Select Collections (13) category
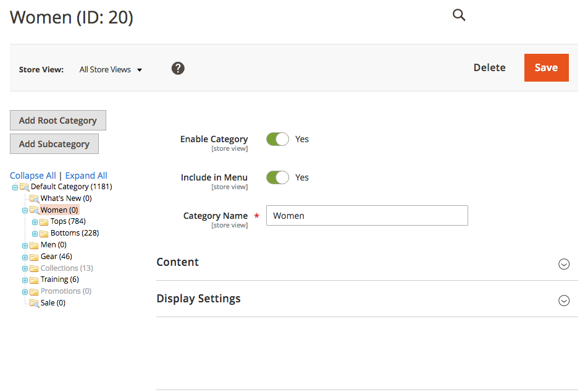The width and height of the screenshot is (588, 392). click(67, 268)
